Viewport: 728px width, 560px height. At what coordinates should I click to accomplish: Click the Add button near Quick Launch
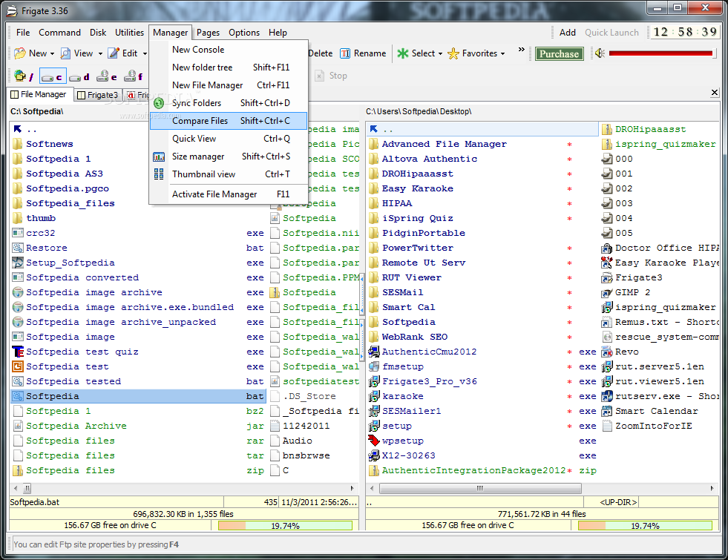(568, 33)
